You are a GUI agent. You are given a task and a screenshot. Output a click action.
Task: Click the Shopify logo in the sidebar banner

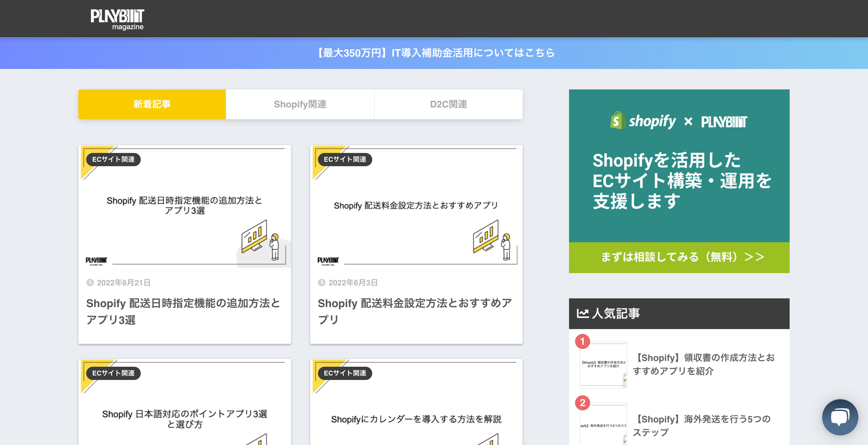point(643,121)
